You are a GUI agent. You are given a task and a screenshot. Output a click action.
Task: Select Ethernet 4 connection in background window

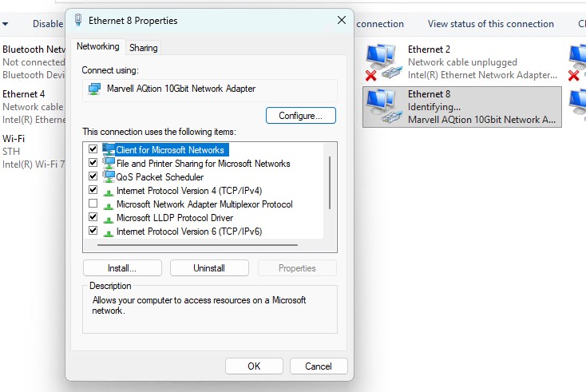coord(34,106)
